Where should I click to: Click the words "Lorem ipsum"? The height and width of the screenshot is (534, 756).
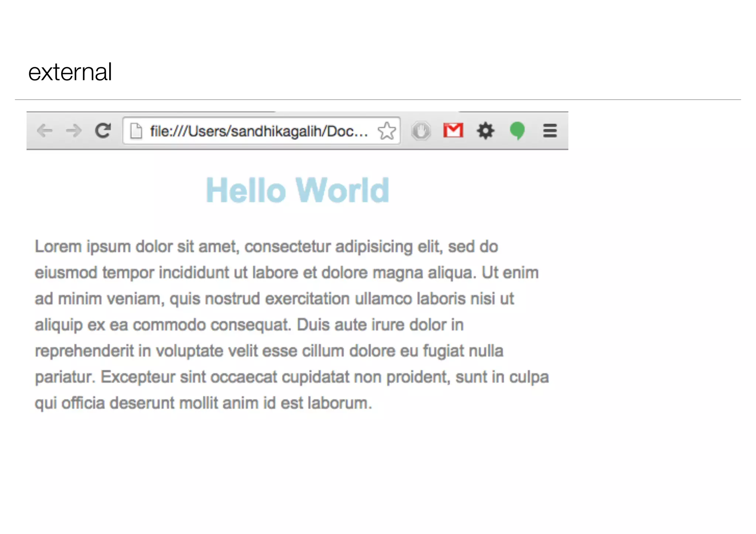[83, 247]
